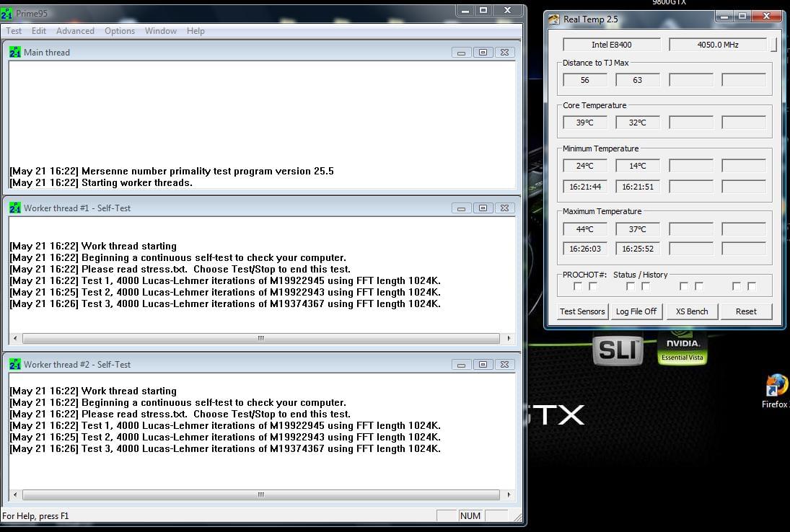Toggle eighth PROCHOT history checkbox

752,286
